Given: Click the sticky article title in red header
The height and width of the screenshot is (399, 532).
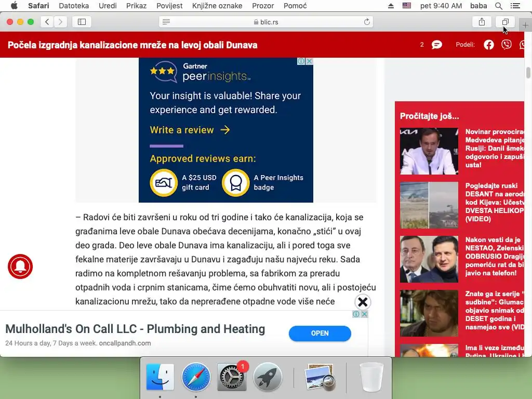Looking at the screenshot, I should point(132,45).
